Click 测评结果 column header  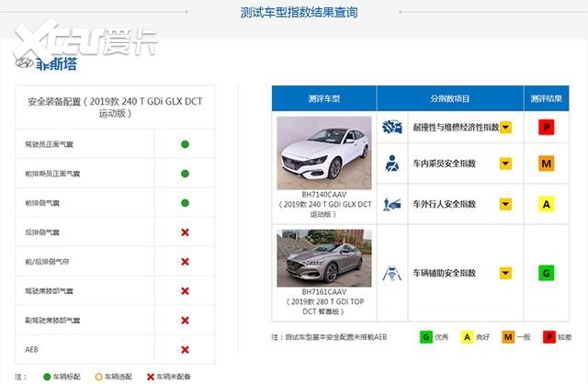(x=546, y=98)
